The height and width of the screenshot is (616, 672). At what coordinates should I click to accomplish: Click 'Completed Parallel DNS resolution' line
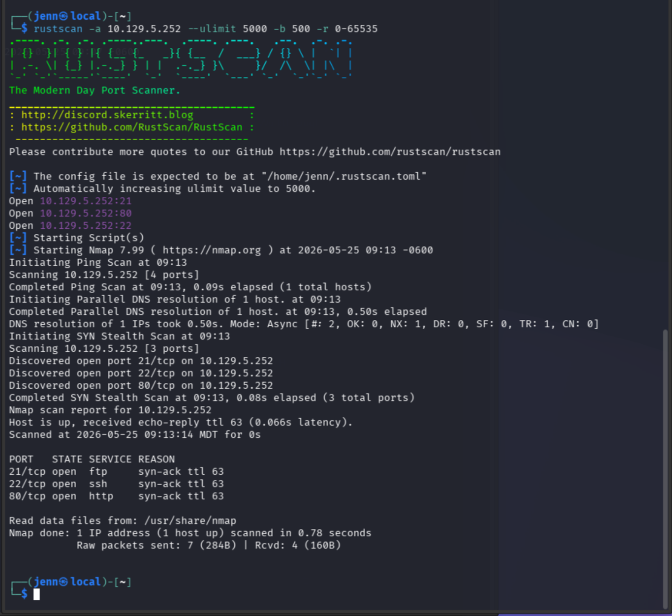218,312
